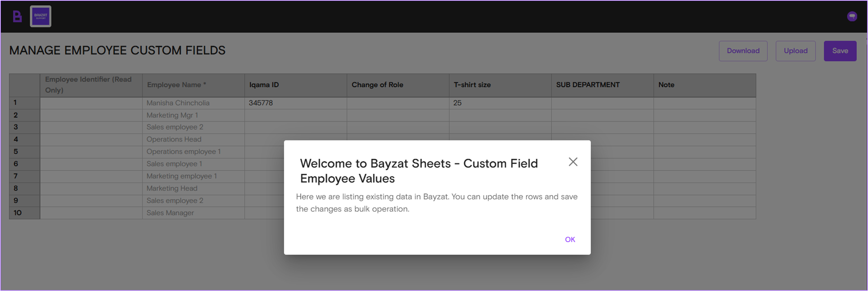Viewport: 868px width, 291px height.
Task: Click SUB DEPARTMENT cell in row 1
Action: 602,103
